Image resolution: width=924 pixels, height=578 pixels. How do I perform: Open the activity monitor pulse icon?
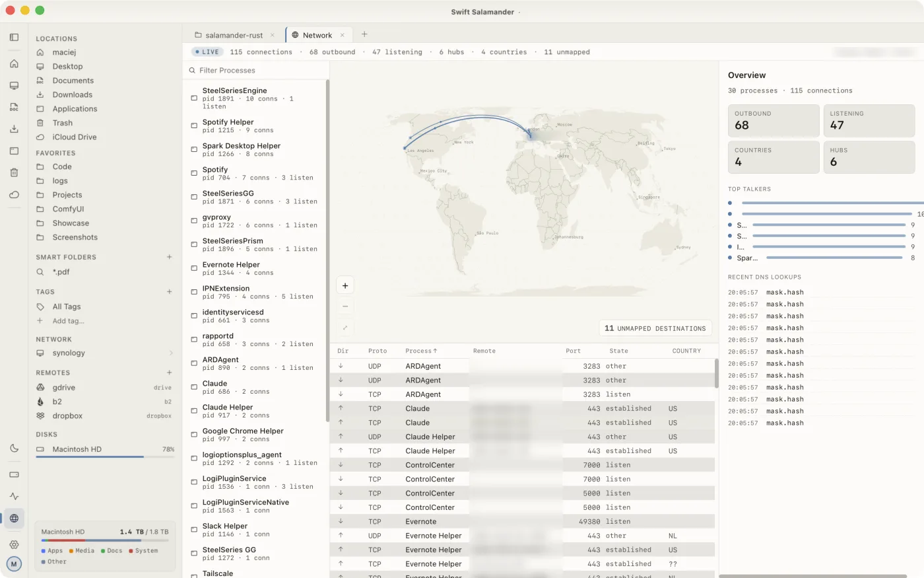pos(14,496)
